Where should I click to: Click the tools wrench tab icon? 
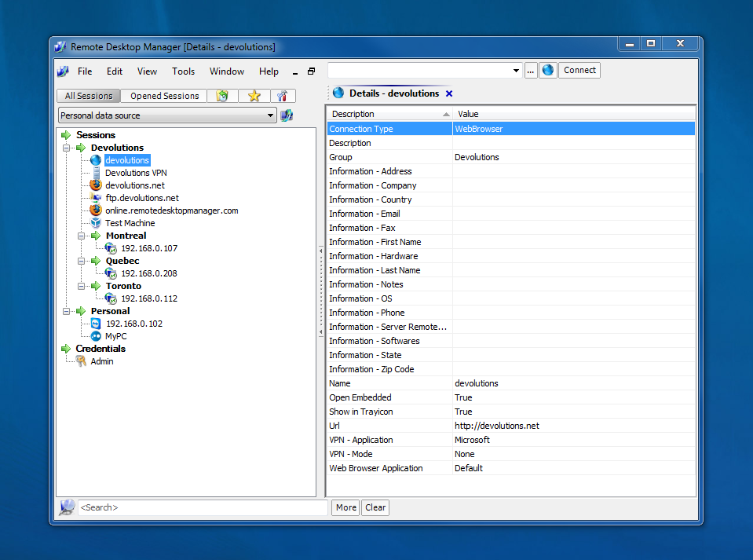[282, 96]
